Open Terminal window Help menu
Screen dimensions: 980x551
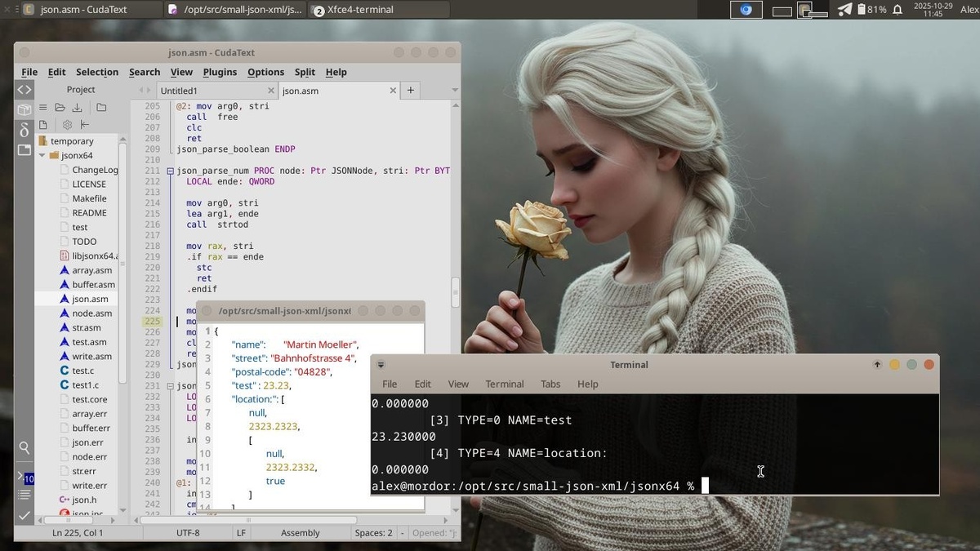(x=588, y=384)
